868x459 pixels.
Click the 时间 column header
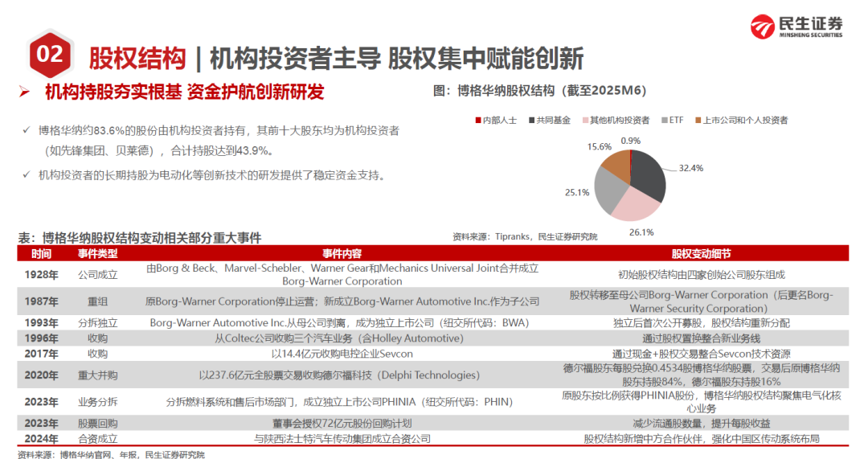pyautogui.click(x=41, y=253)
